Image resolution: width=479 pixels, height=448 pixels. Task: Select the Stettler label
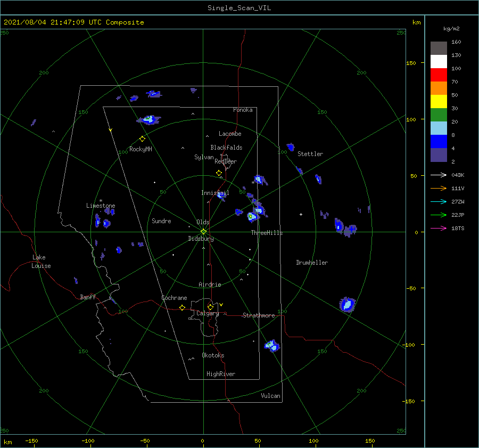click(x=310, y=154)
